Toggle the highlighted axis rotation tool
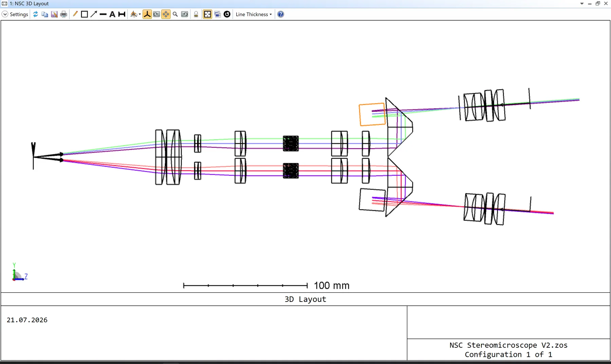 coord(147,14)
